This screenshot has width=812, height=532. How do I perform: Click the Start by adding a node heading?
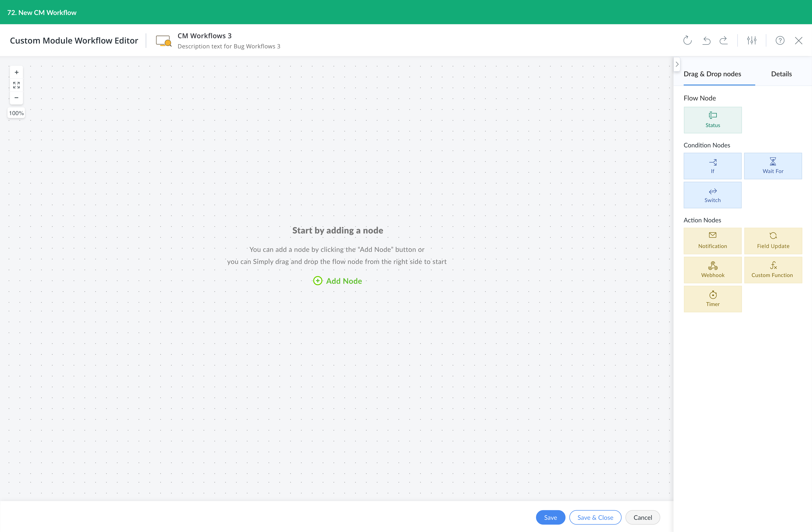338,230
